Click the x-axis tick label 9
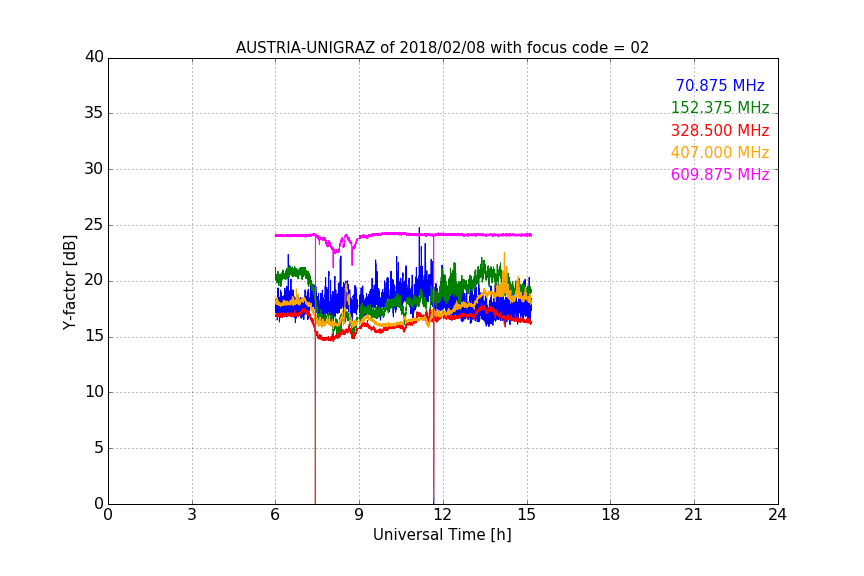The height and width of the screenshot is (576, 864). click(359, 515)
